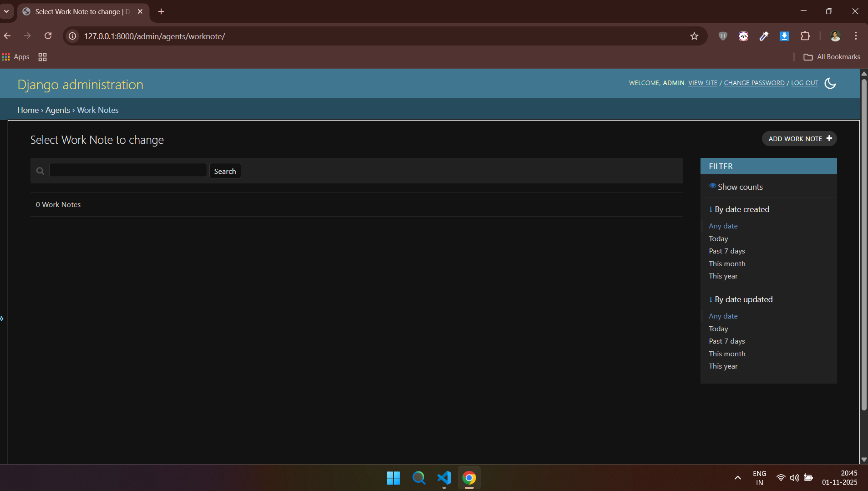Bookmark this page with the star icon
Image resolution: width=868 pixels, height=491 pixels.
[694, 36]
